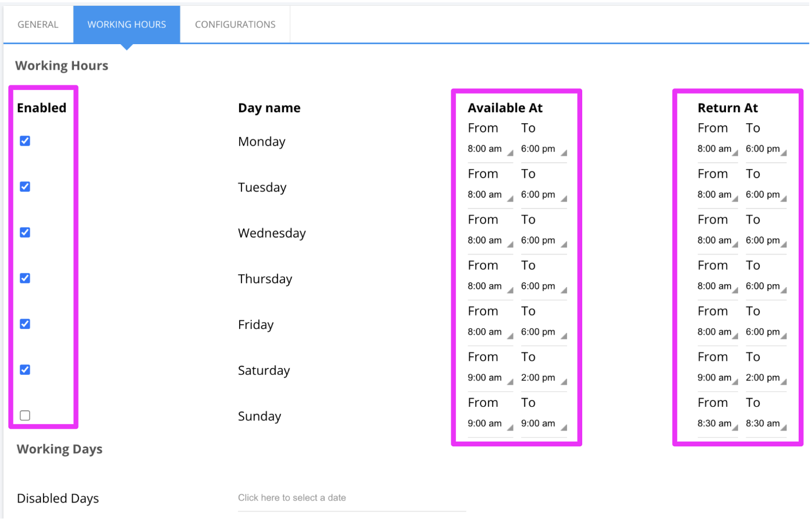The height and width of the screenshot is (523, 812).
Task: Switch to the Configurations tab
Action: click(x=235, y=24)
